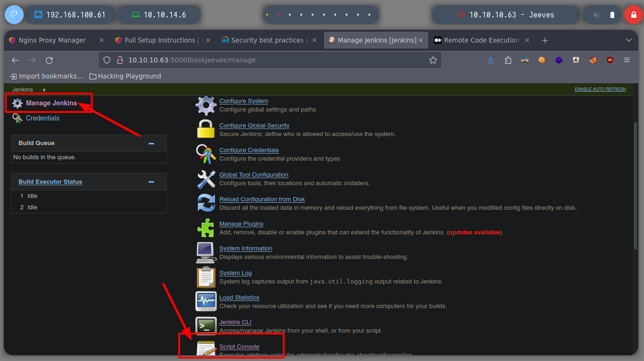Open the Import bookmarks item
Screen dimensions: 644x361
[x=46, y=76]
